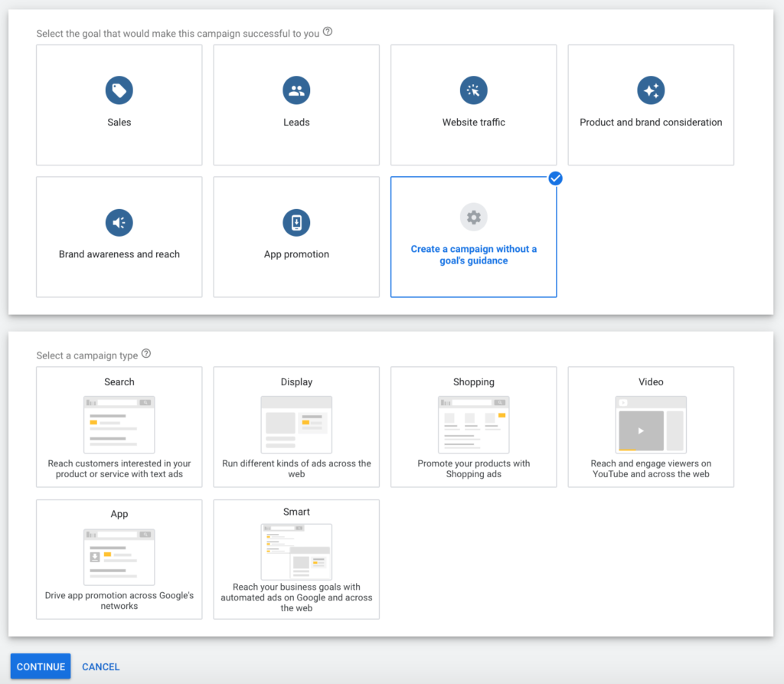Click the Leads people icon
This screenshot has width=784, height=684.
tap(296, 90)
